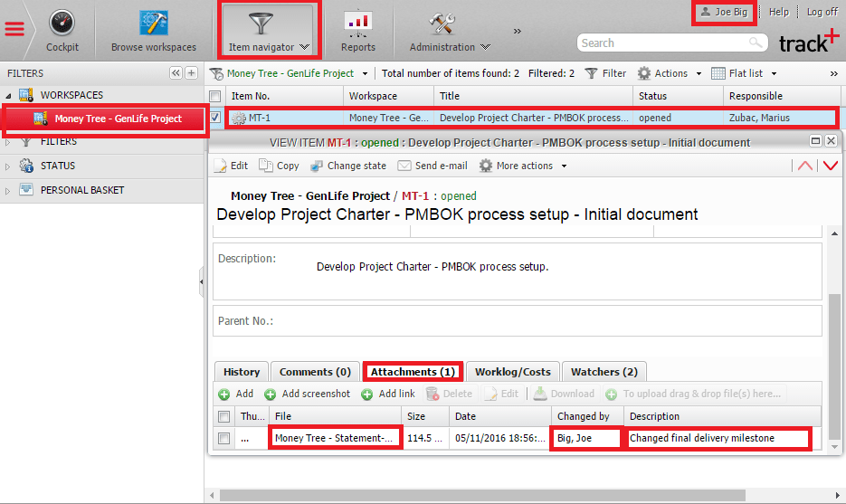The height and width of the screenshot is (504, 846).
Task: Click the STATUS globe icon
Action: click(26, 166)
